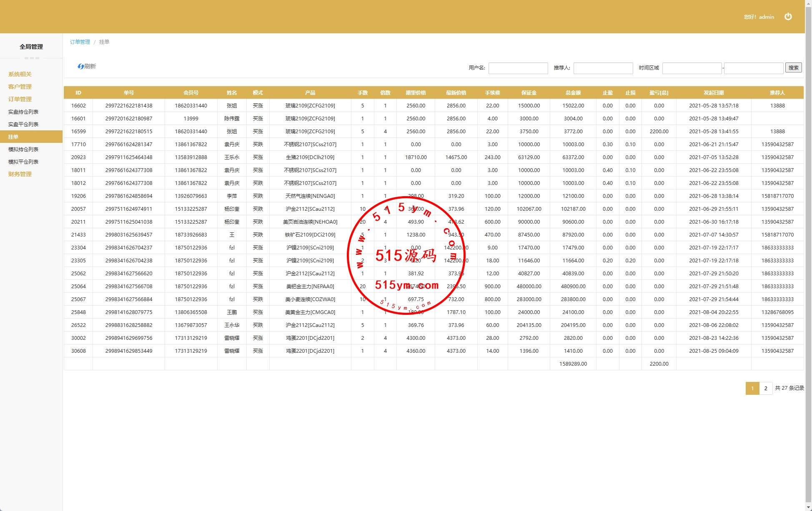
Task: Open 模拟持仓列表 menu item
Action: click(x=23, y=149)
